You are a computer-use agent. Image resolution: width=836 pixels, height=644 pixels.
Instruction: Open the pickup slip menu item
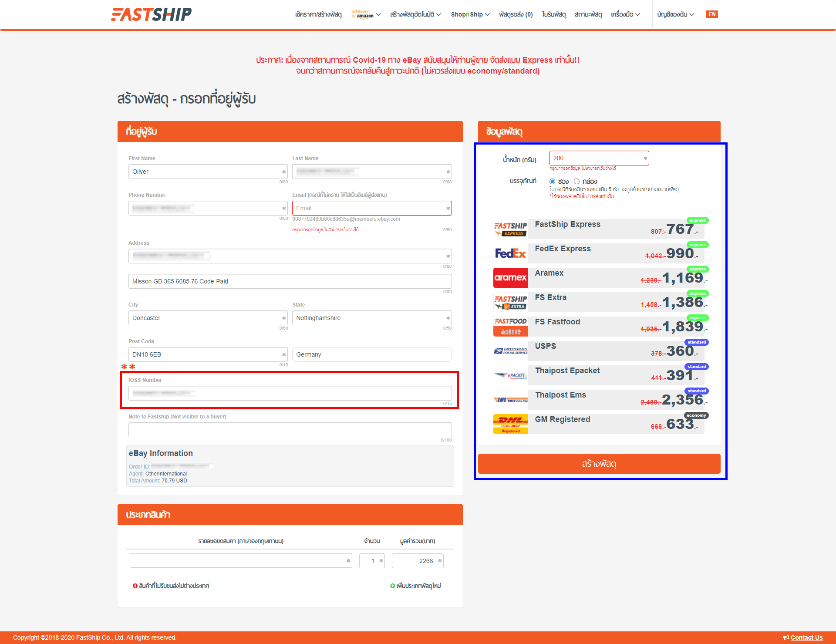point(553,14)
